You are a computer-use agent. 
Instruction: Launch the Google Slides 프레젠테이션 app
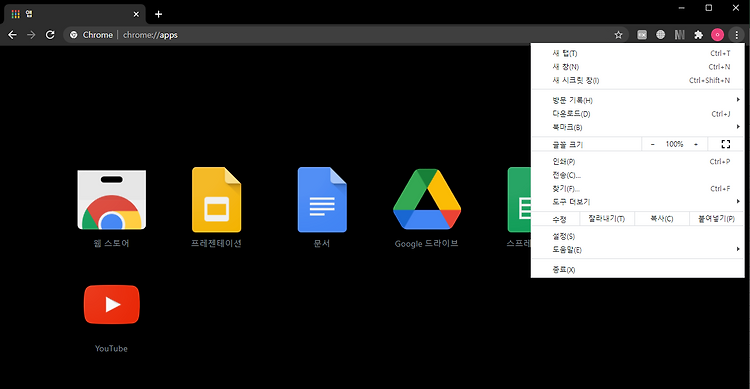[216, 200]
